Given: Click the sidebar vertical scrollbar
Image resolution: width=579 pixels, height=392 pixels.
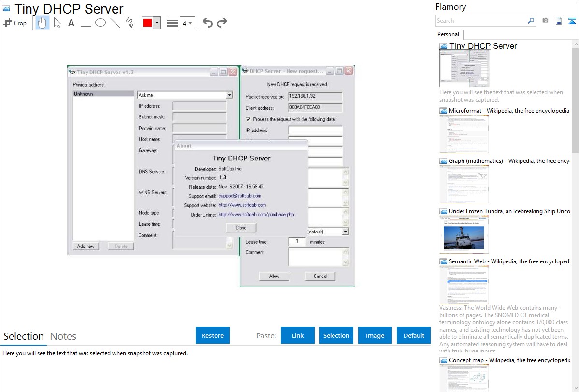Looking at the screenshot, I should point(575,100).
